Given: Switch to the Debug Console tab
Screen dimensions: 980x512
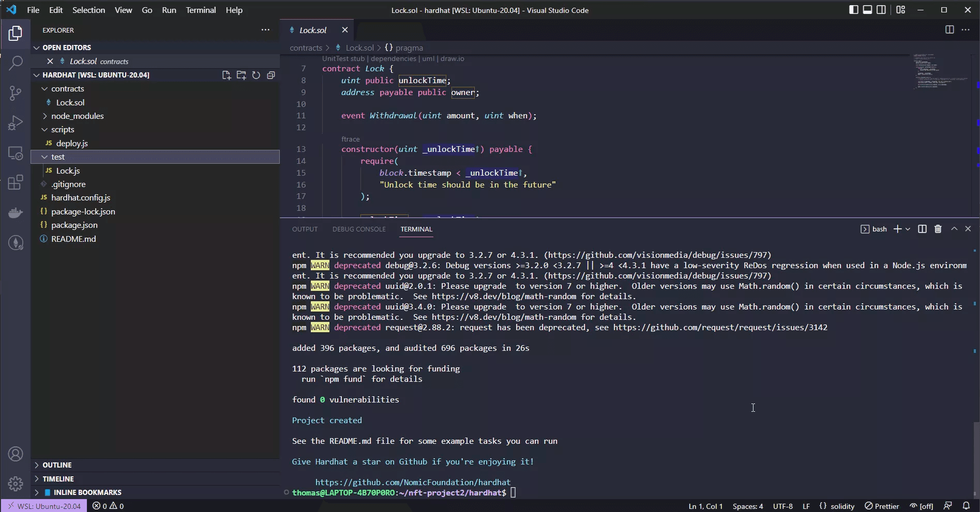Looking at the screenshot, I should (359, 229).
